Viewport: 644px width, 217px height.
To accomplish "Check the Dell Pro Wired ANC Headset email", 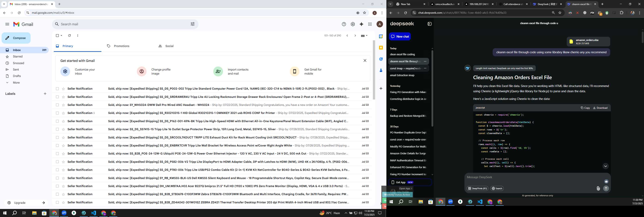I will point(57,105).
